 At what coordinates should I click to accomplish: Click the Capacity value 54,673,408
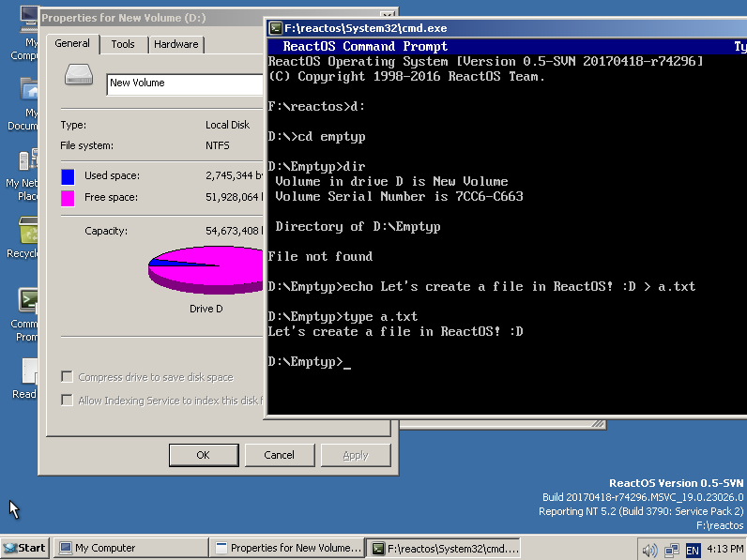(234, 231)
